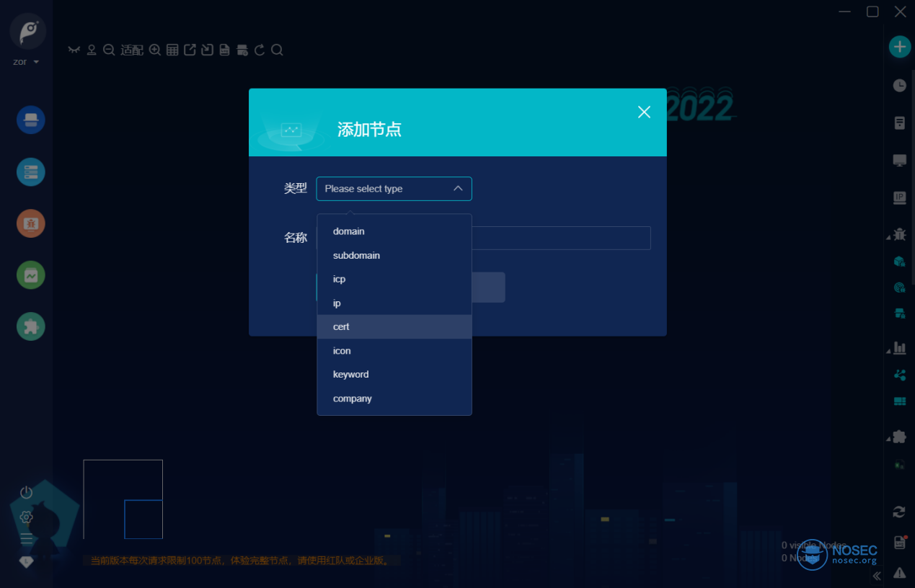Open the monitor icon in right panel
This screenshot has height=588, width=915.
[x=899, y=161]
